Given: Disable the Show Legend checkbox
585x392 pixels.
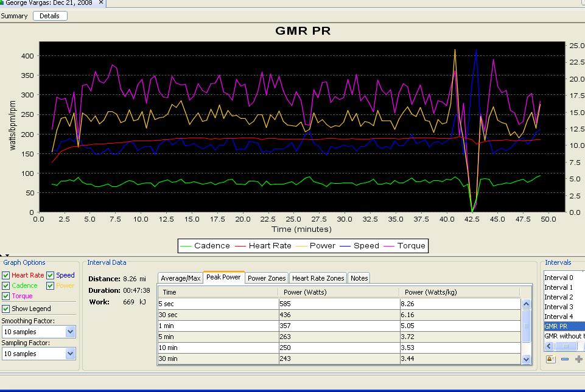Looking at the screenshot, I should pos(6,309).
